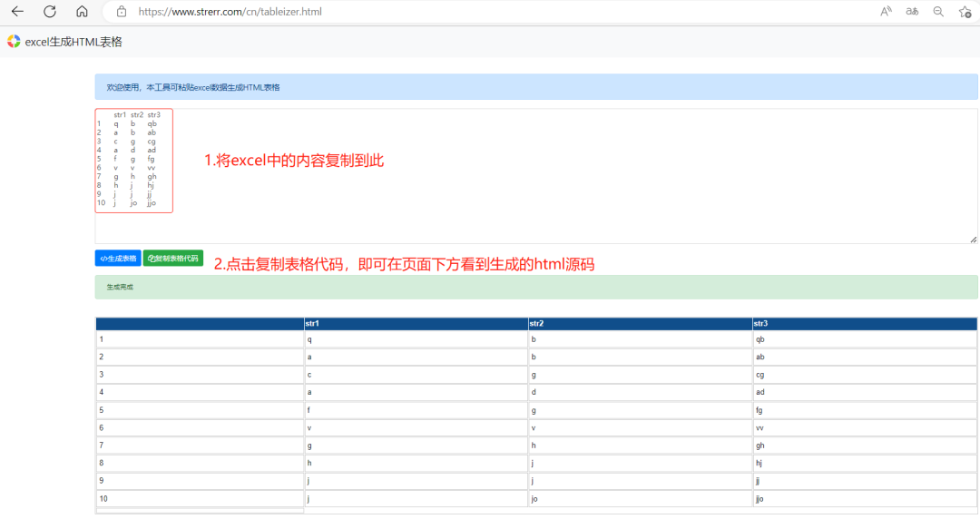
Task: Click the green 复制表格代码 button
Action: (173, 259)
